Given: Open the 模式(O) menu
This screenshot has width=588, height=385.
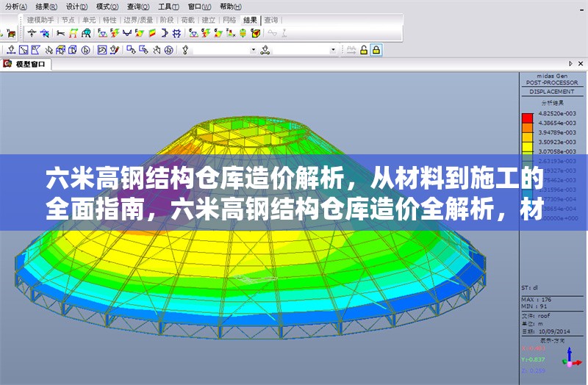Looking at the screenshot, I should (107, 7).
